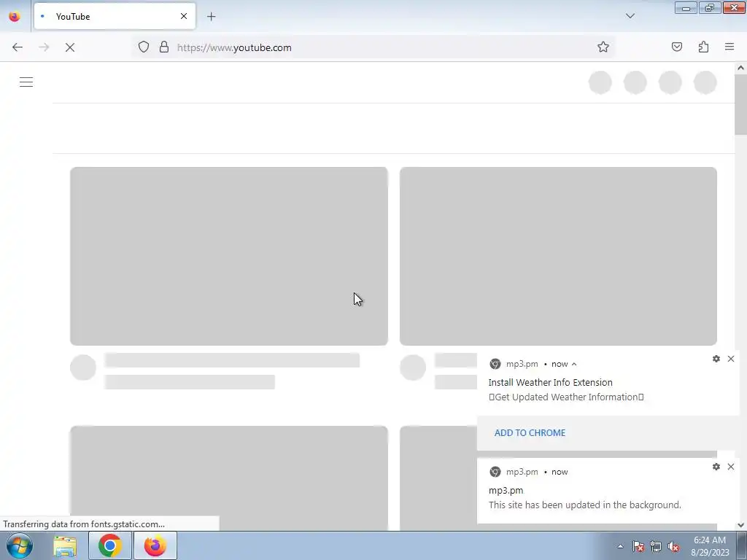Dismiss the mp3.pm background update notification

pos(731,467)
